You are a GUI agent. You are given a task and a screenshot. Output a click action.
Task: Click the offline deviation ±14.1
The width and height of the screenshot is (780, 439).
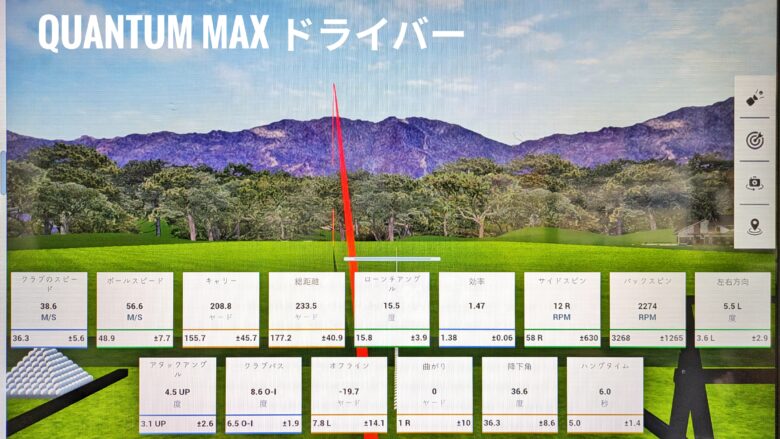point(374,424)
